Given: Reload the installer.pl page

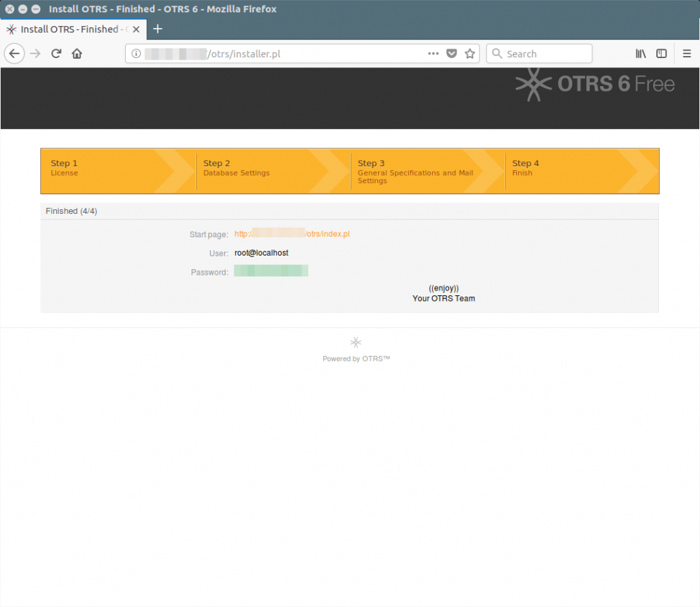Looking at the screenshot, I should pos(56,53).
